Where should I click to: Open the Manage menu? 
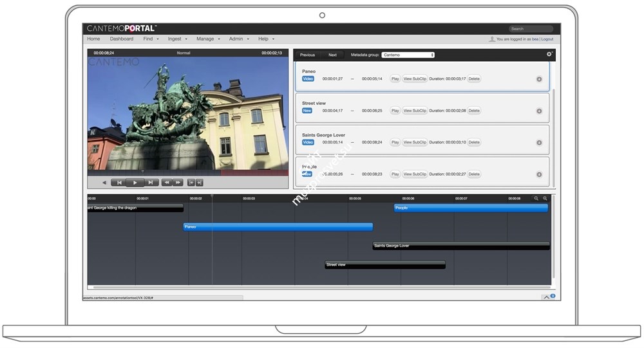tap(208, 39)
